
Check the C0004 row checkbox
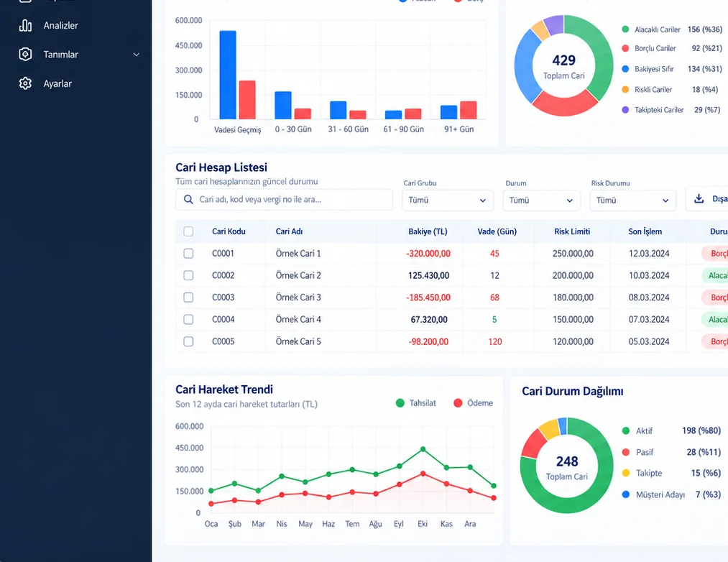pyautogui.click(x=188, y=320)
